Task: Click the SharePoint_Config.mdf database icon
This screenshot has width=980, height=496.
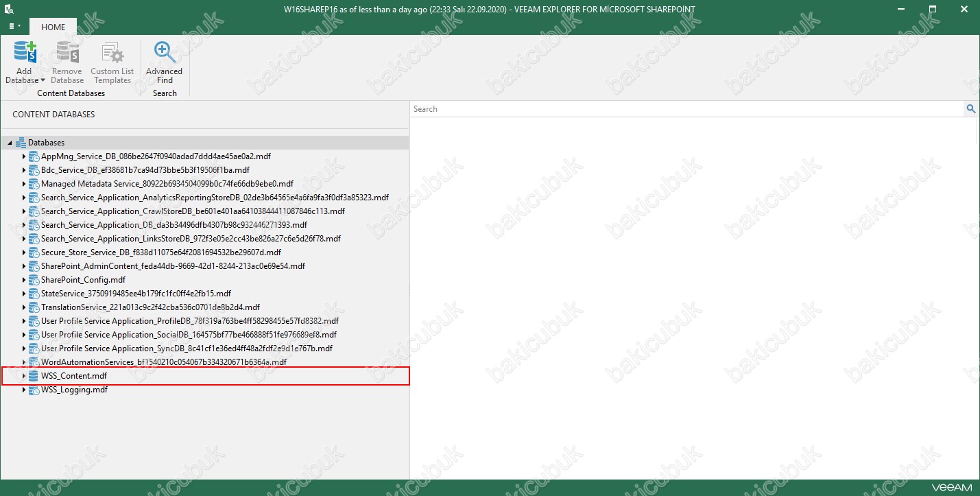Action: click(34, 280)
